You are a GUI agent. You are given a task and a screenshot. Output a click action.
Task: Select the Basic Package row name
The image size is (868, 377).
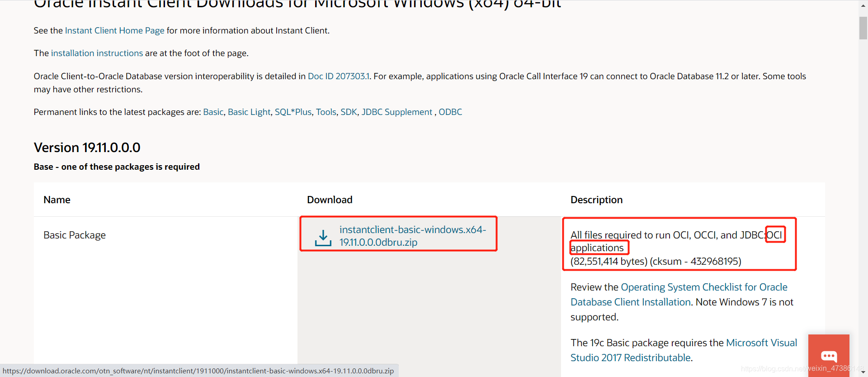pyautogui.click(x=75, y=235)
